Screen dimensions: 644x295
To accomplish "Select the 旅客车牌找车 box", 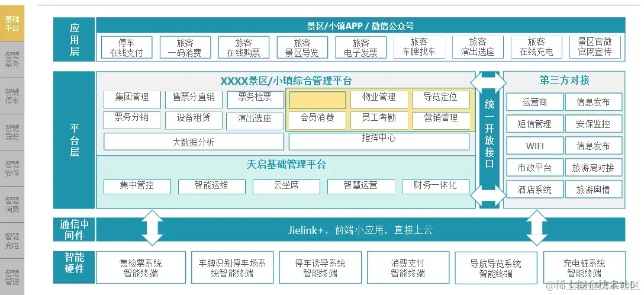I will [x=419, y=47].
